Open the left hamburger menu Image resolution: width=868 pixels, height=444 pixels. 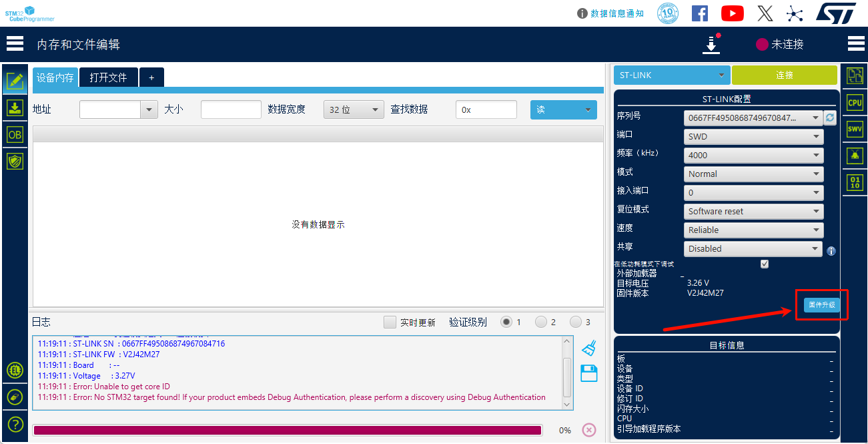pos(15,43)
